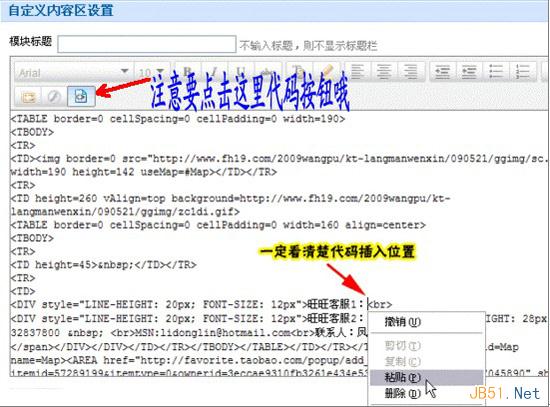550x407 pixels.
Task: Click the <TD height=45>&nbsp; code line
Action: [103, 265]
